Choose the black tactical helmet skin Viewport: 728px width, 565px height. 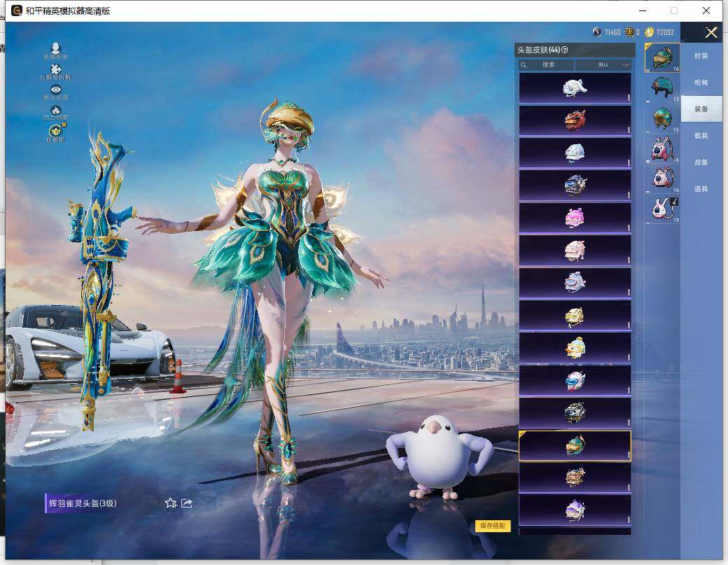[575, 413]
